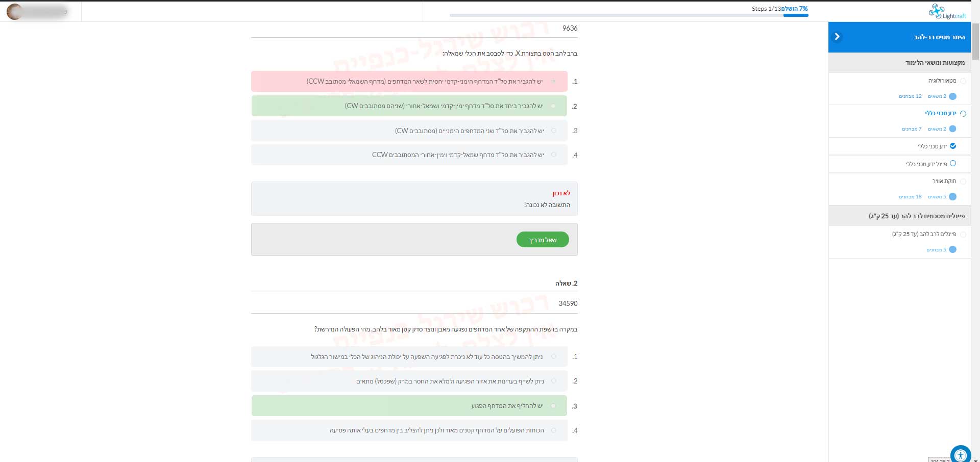Click the Lightcraft drone logo

pyautogui.click(x=947, y=11)
